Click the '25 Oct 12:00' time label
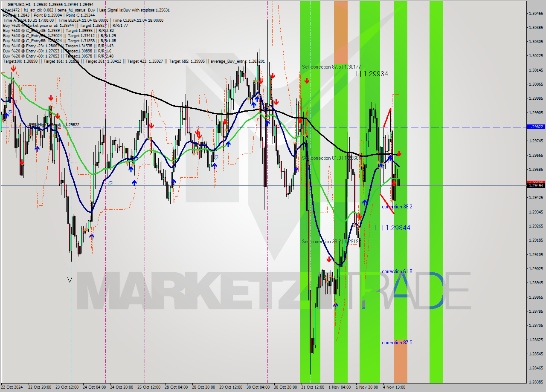This screenshot has width=546, height=392. tap(149, 387)
